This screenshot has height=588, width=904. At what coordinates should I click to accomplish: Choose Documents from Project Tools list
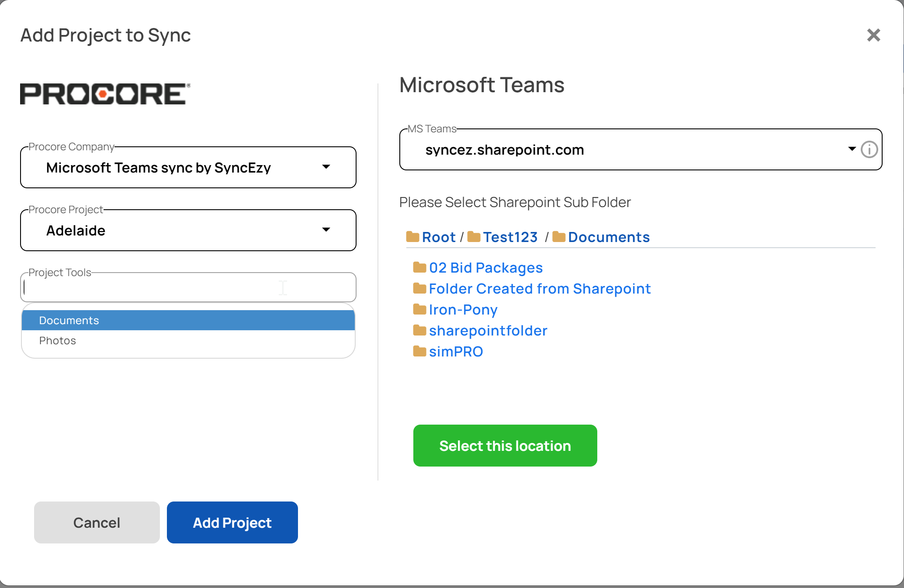click(x=188, y=320)
